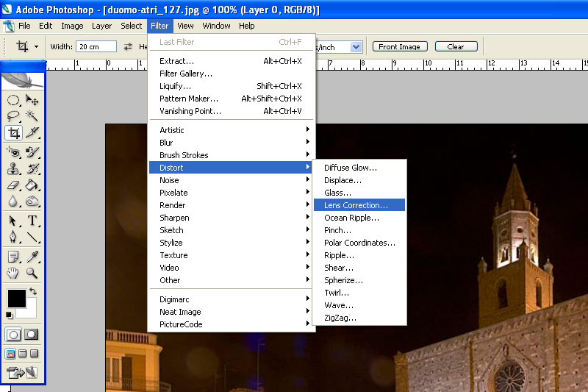Screen dimensions: 588x392
Task: Select the Move tool
Action: (x=32, y=101)
